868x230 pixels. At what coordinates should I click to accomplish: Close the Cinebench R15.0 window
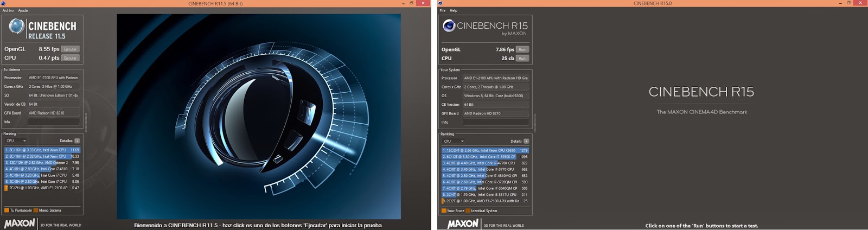[861, 3]
